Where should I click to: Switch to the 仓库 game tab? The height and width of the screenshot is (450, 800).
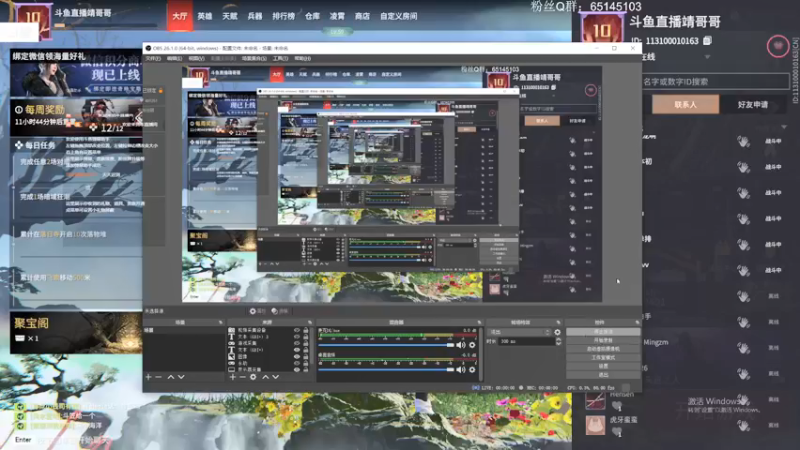(x=312, y=16)
